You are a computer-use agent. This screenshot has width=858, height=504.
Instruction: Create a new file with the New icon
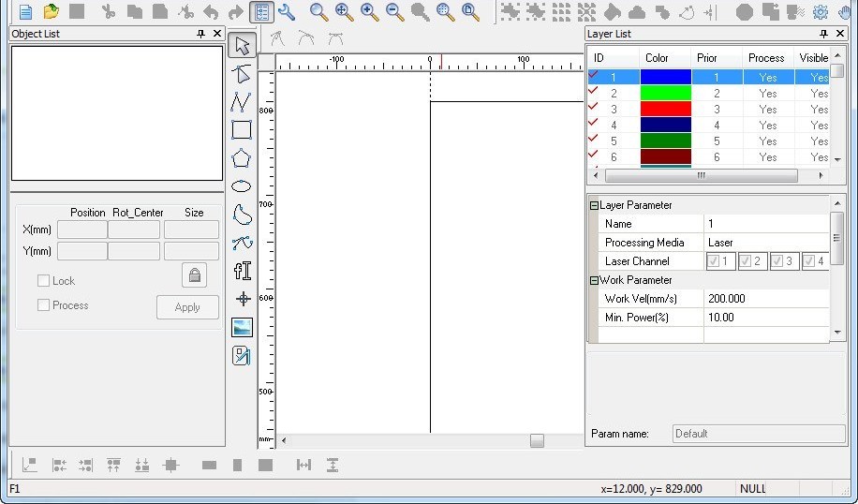[x=25, y=11]
